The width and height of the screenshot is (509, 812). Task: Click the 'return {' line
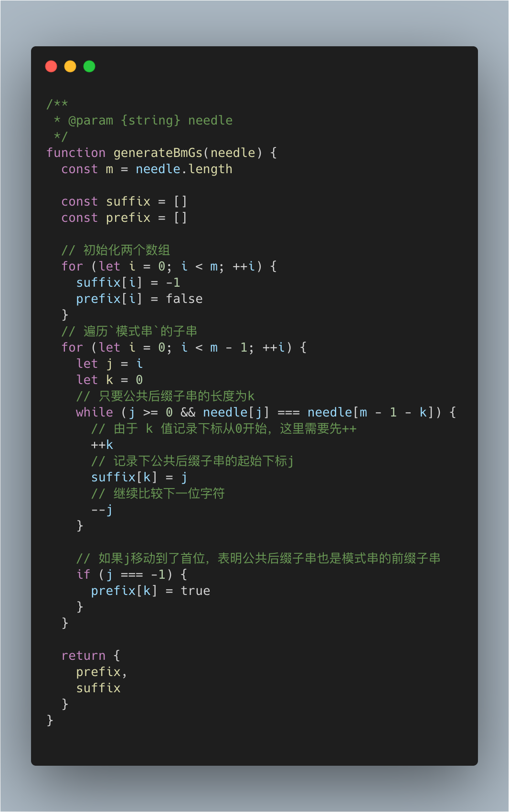pyautogui.click(x=91, y=656)
